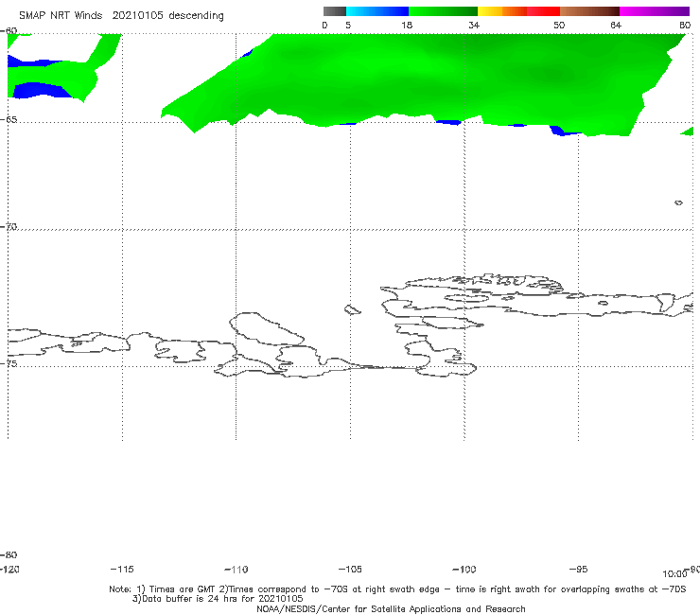Click the brown segment of the color bar
The image size is (700, 615).
(x=589, y=11)
